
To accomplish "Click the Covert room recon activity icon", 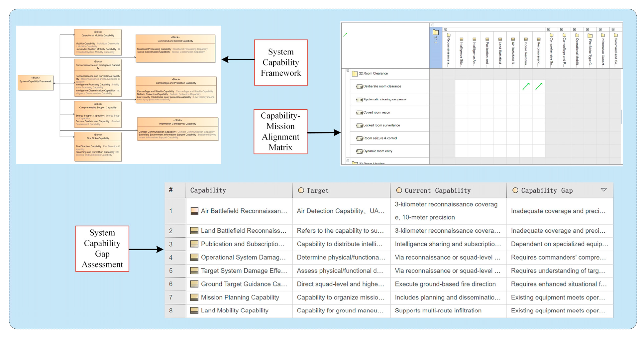I will [359, 113].
